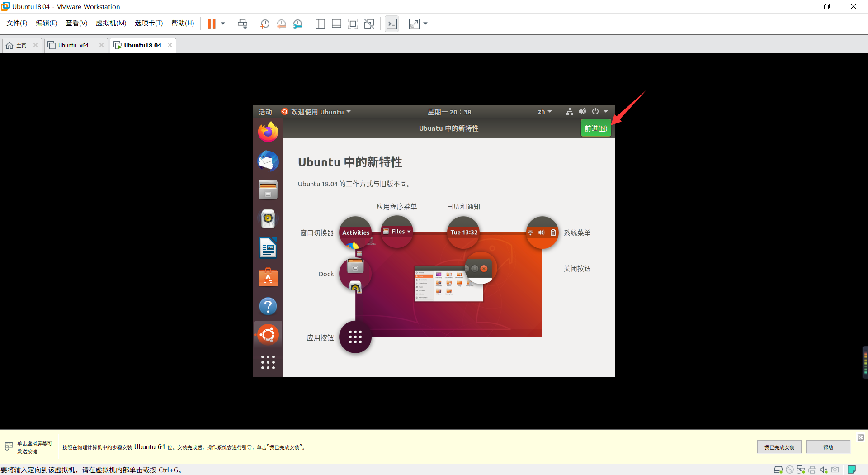The height and width of the screenshot is (475, 868).
Task: Open Ubuntu Software from the dock
Action: (x=268, y=277)
